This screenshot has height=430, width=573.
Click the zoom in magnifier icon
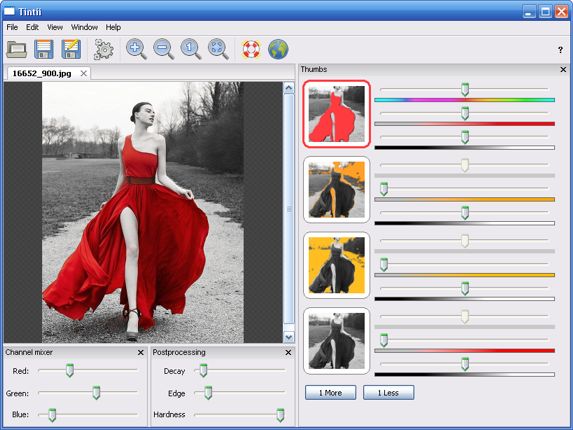pyautogui.click(x=136, y=49)
